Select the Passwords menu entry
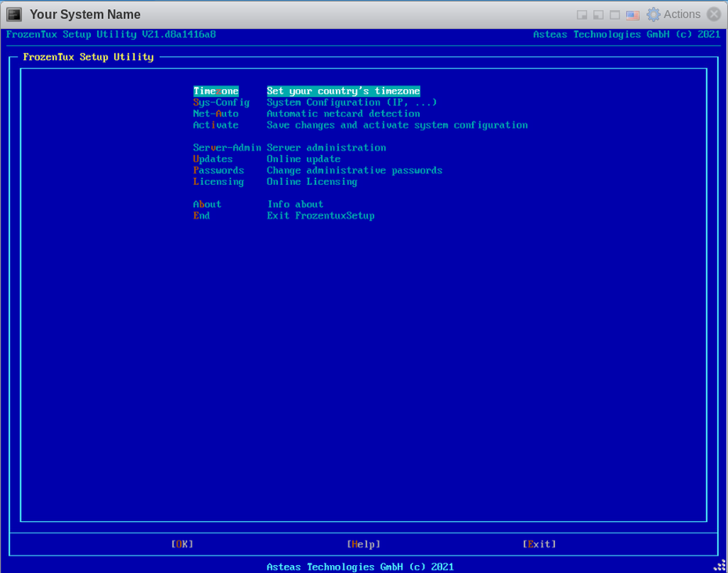Screen dimensions: 728x573 [x=218, y=170]
